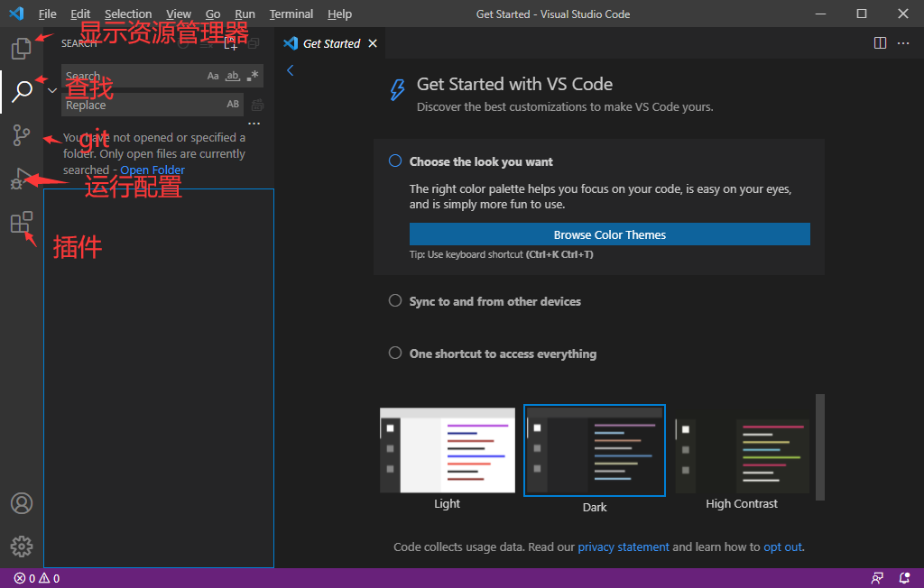Open the Go menu
Image resolution: width=924 pixels, height=588 pixels.
tap(213, 14)
